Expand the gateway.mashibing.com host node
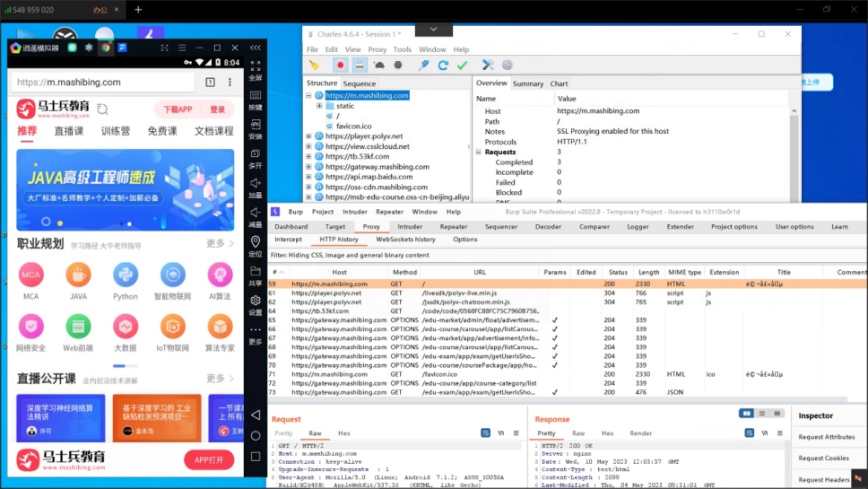This screenshot has width=868, height=489. pyautogui.click(x=308, y=167)
